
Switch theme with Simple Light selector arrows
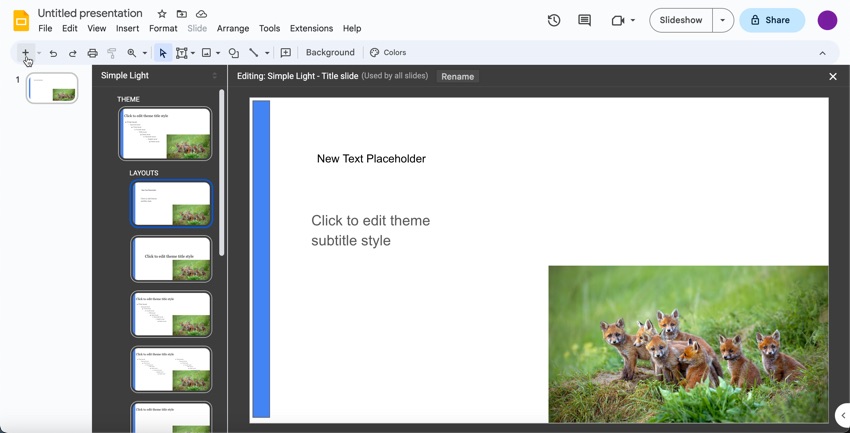(x=215, y=76)
